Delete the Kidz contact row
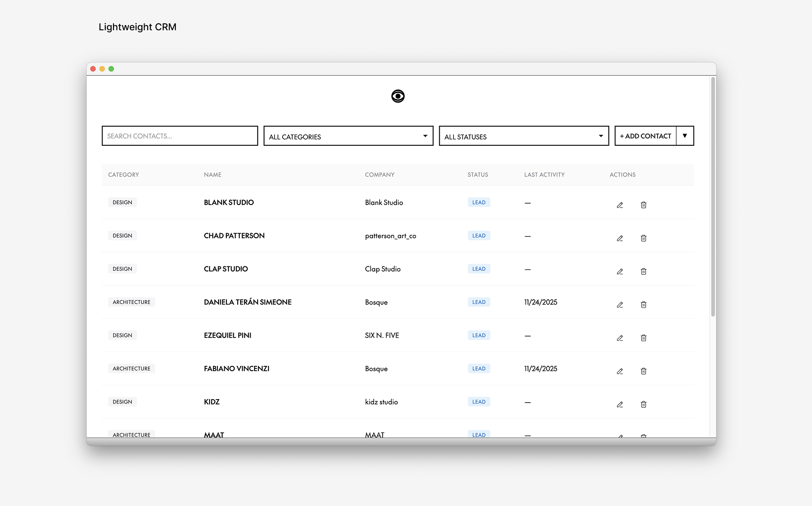The width and height of the screenshot is (812, 506). tap(644, 404)
